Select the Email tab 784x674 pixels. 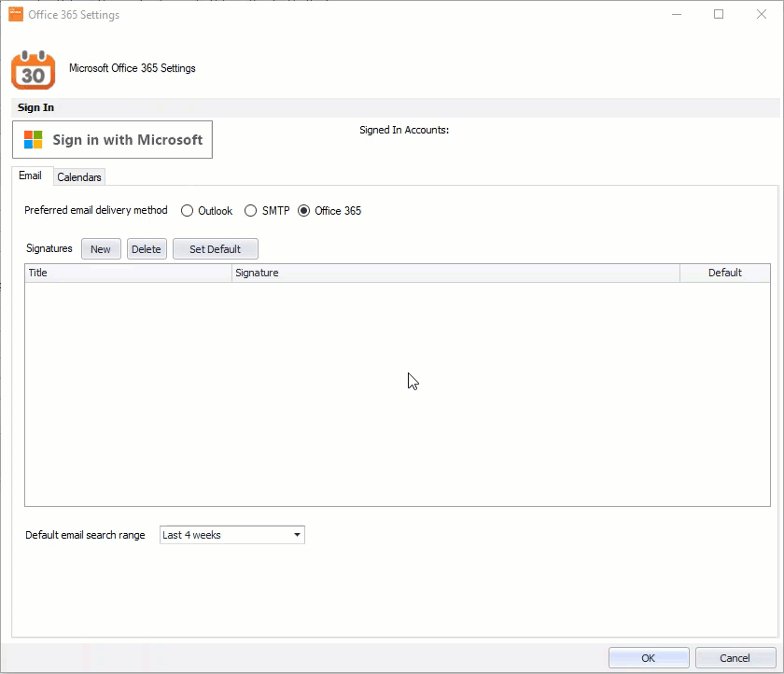(x=30, y=176)
